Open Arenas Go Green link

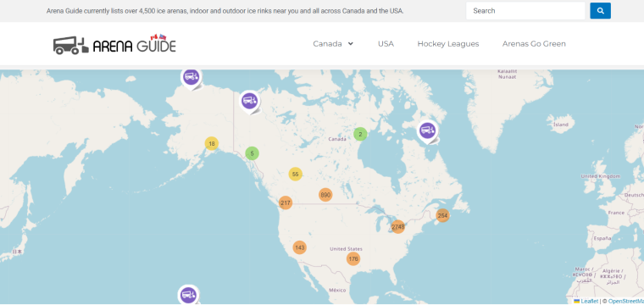[534, 43]
